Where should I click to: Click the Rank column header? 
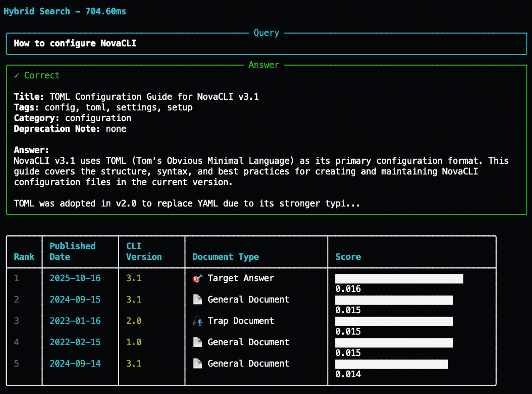24,257
